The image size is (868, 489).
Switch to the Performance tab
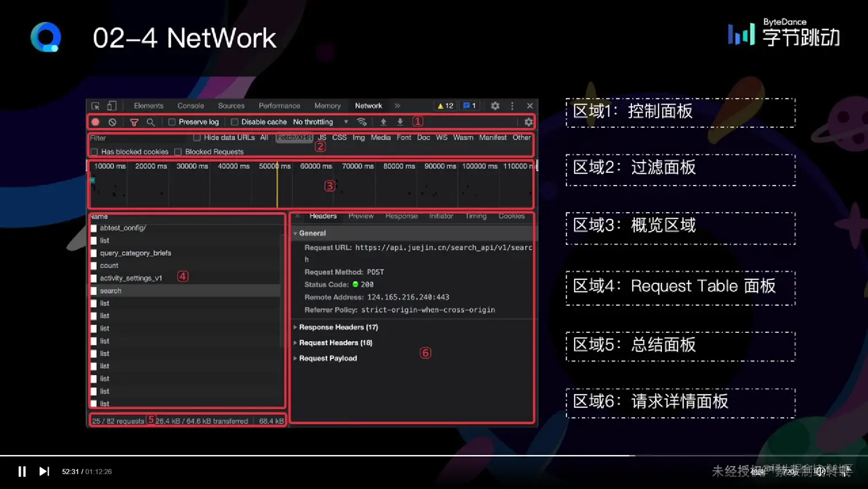[280, 106]
